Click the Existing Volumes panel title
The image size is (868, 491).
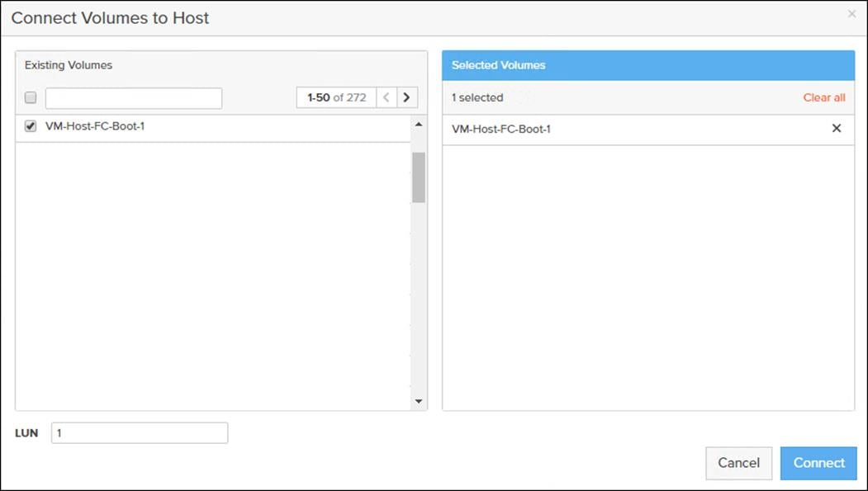click(67, 64)
